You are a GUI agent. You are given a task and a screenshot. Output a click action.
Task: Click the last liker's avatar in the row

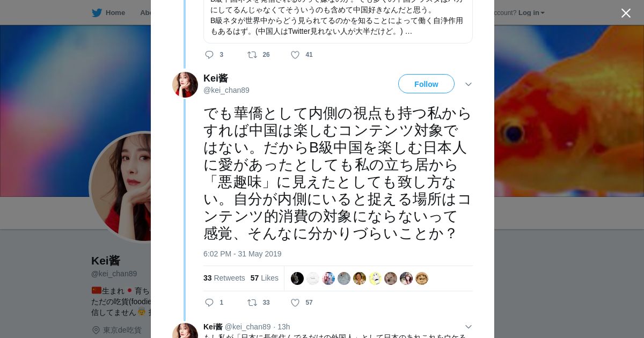(x=422, y=278)
